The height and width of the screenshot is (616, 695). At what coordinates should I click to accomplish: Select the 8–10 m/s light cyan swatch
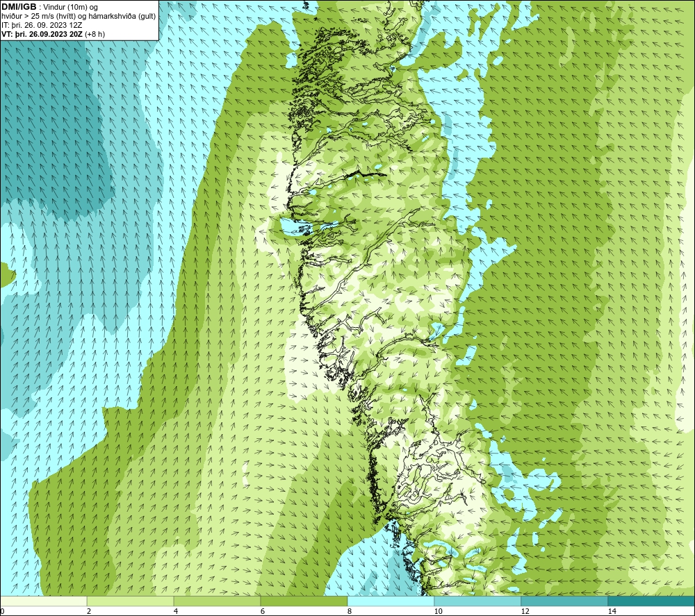click(x=391, y=601)
